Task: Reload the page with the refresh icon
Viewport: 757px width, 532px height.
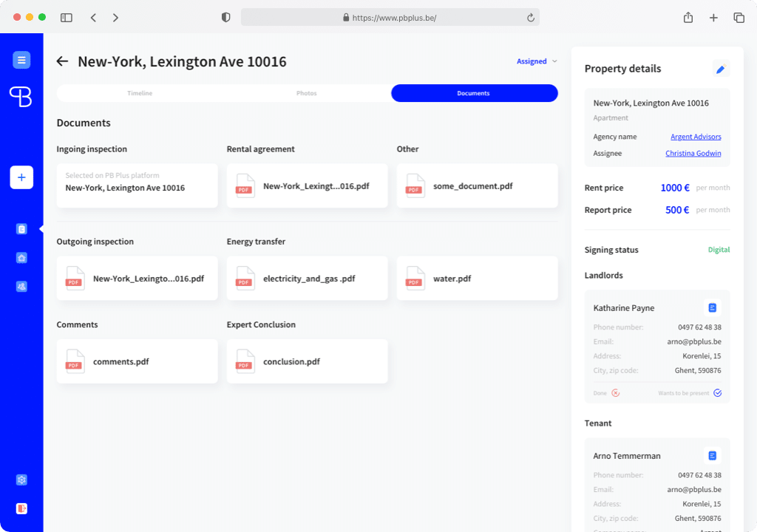Action: click(530, 18)
